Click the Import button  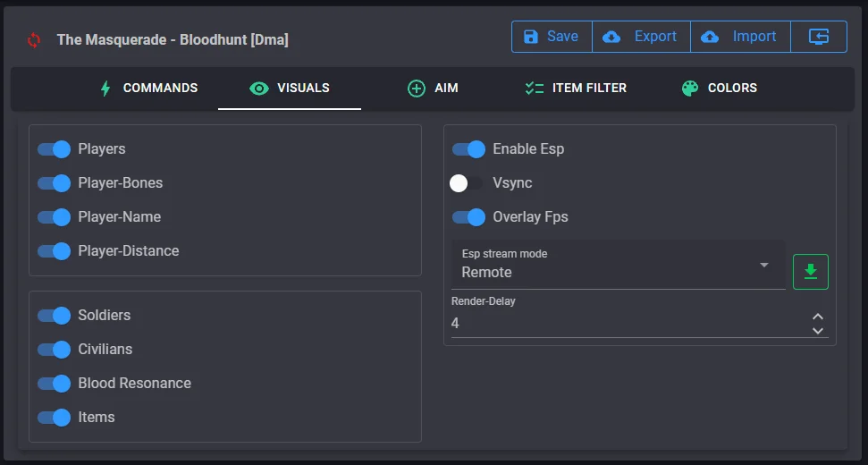[x=740, y=37]
